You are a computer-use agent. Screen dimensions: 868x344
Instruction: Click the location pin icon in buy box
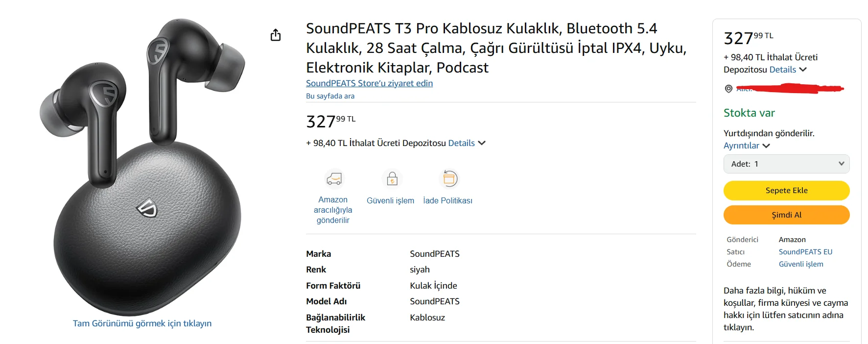pos(728,89)
